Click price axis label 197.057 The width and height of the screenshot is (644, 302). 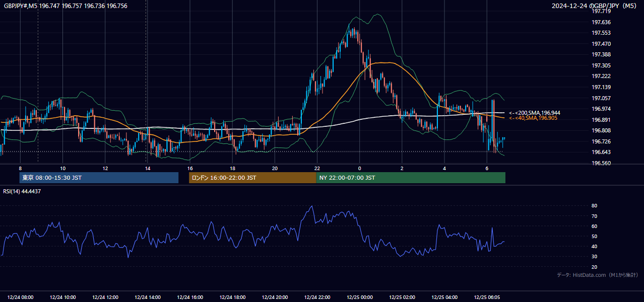(601, 98)
